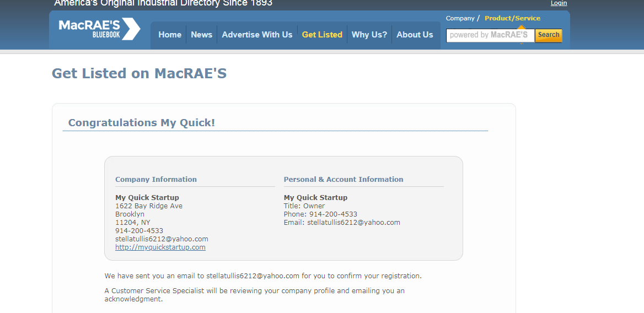Click the 1622 Bay Ridge Ave address

point(148,206)
